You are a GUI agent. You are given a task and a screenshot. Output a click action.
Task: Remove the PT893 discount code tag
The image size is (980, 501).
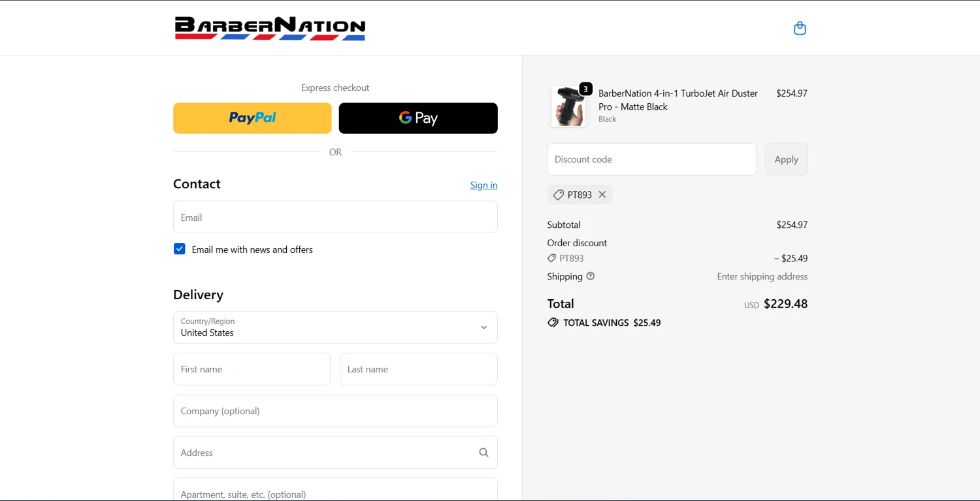click(x=602, y=195)
